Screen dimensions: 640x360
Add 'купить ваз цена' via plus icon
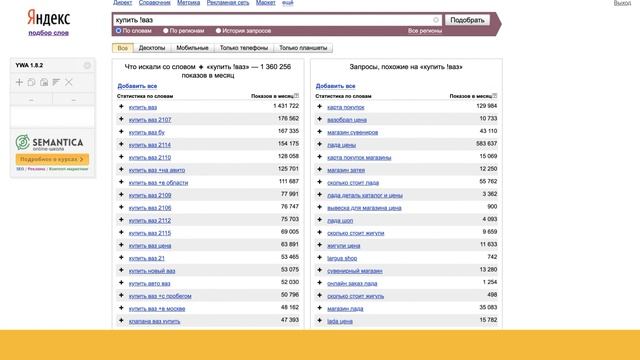121,245
